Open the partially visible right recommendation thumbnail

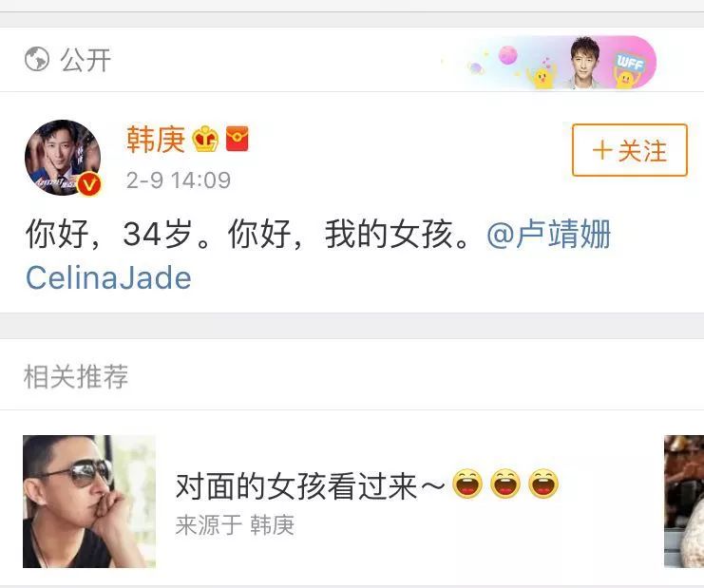684,502
